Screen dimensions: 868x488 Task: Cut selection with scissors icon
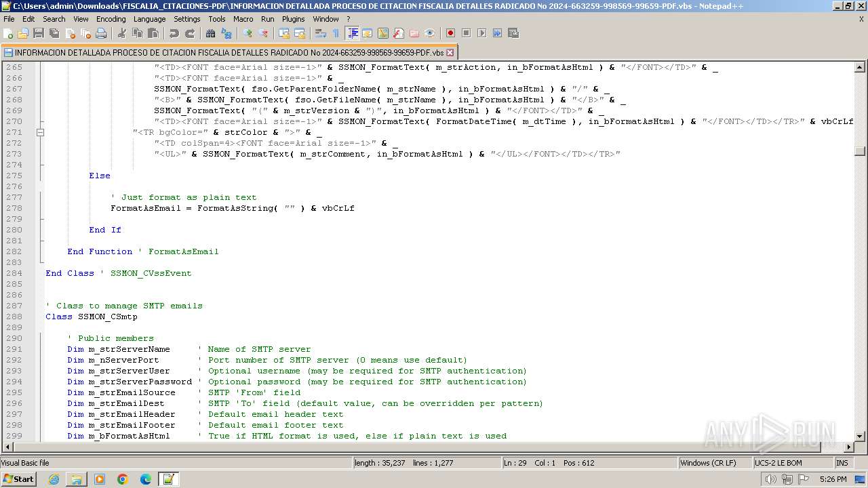122,33
